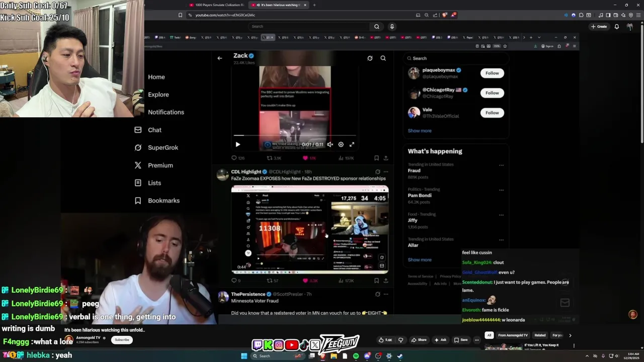Click the YouTube search box

(x=308, y=26)
